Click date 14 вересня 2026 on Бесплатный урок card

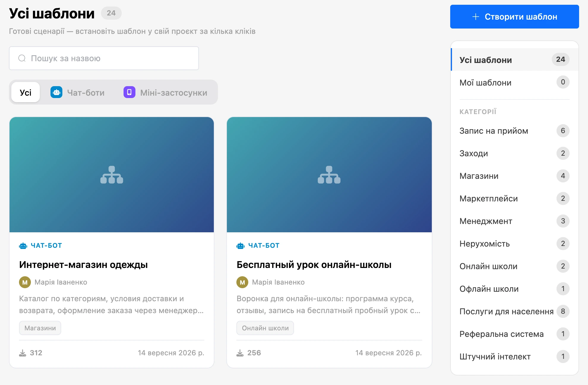coord(388,353)
